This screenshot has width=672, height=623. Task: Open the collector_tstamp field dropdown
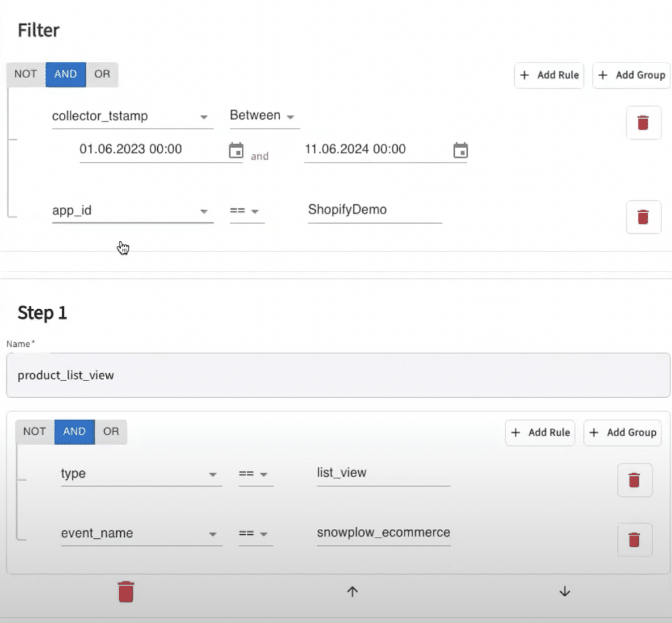coord(132,116)
